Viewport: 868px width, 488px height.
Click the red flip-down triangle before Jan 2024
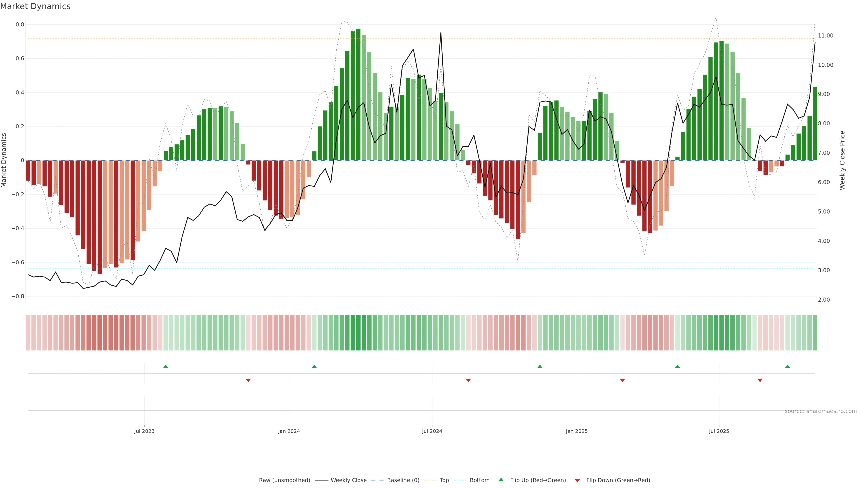tap(248, 380)
